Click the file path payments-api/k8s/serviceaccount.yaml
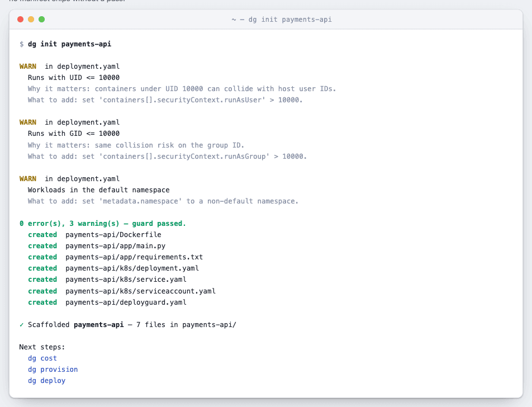The image size is (532, 407). point(140,291)
